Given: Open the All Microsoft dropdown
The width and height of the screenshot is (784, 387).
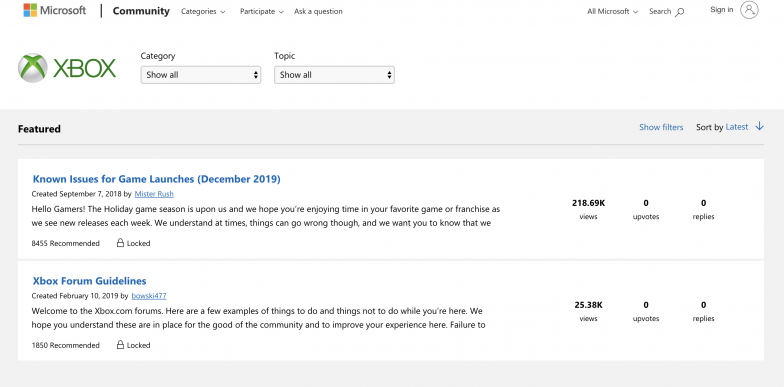Looking at the screenshot, I should tap(612, 12).
